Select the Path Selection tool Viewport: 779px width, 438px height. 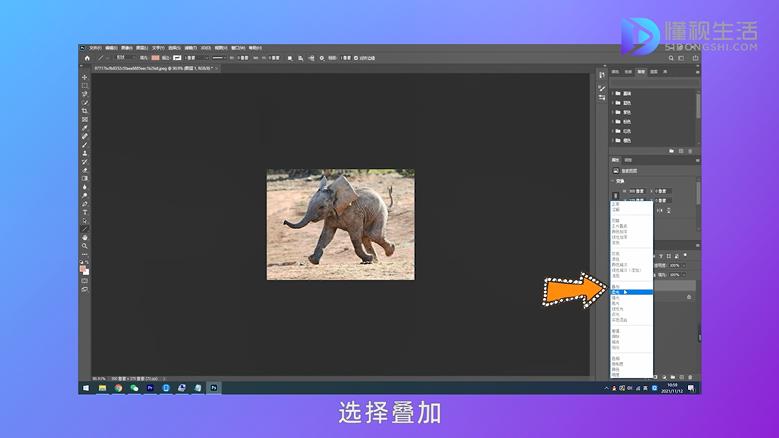84,220
